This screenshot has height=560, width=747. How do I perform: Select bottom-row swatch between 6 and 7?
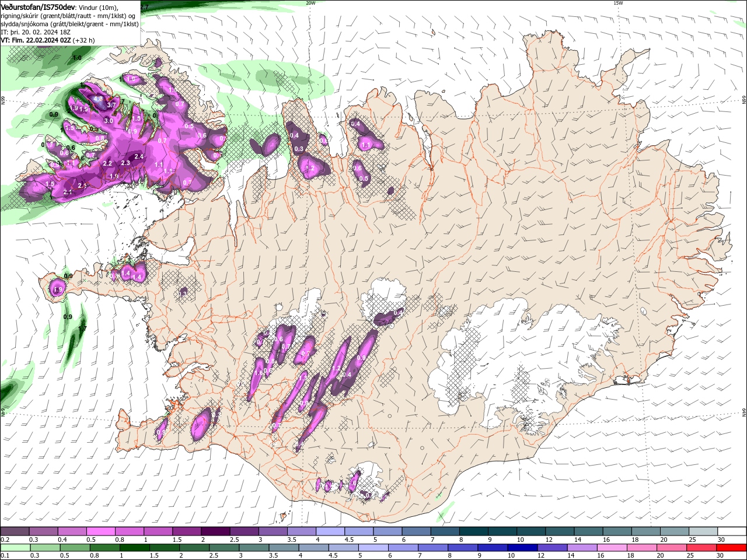[403, 548]
